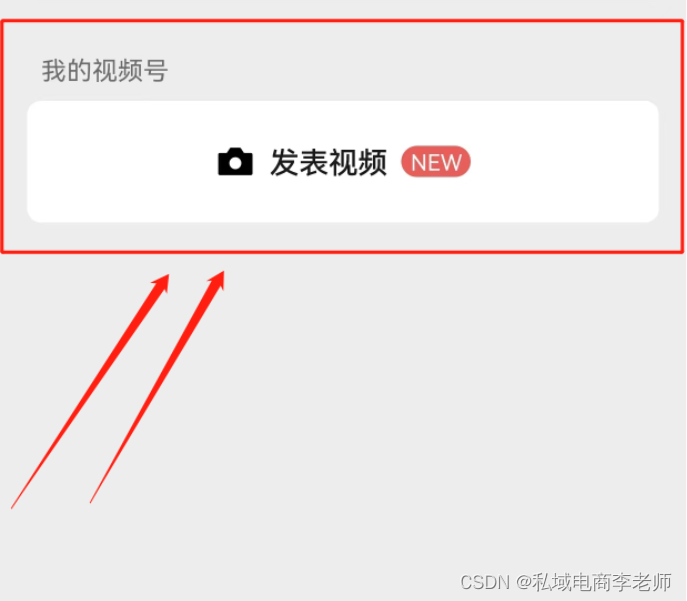Click the word CSDN in the watermark
687x601 pixels.
pos(485,583)
